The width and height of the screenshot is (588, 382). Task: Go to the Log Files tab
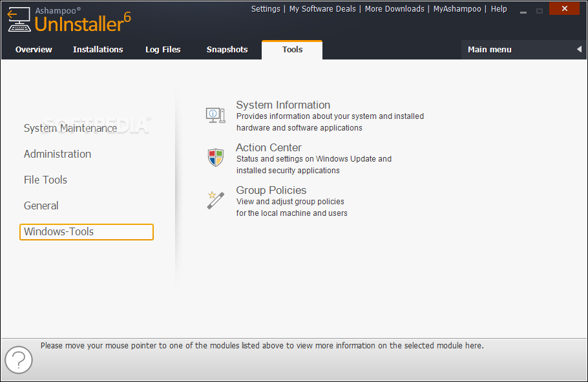pos(163,50)
